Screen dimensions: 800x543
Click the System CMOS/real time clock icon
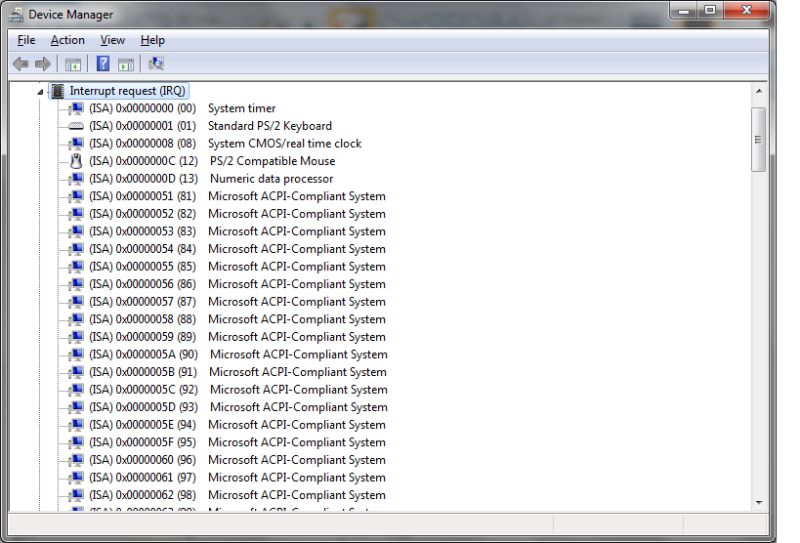76,143
